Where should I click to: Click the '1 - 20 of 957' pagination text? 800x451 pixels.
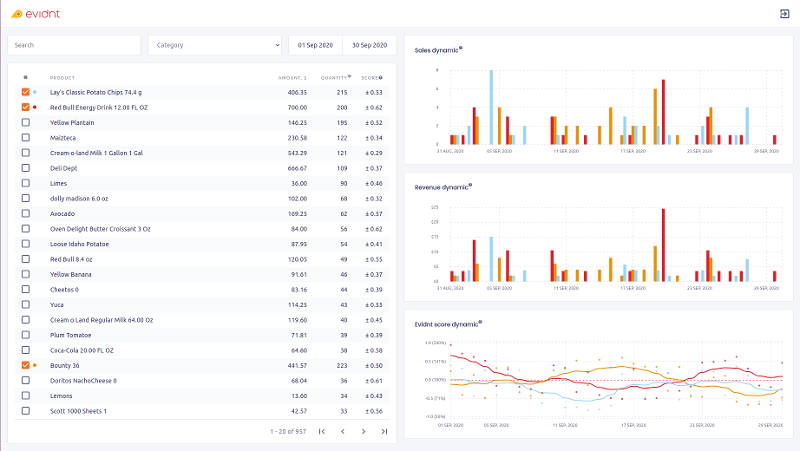pyautogui.click(x=288, y=432)
